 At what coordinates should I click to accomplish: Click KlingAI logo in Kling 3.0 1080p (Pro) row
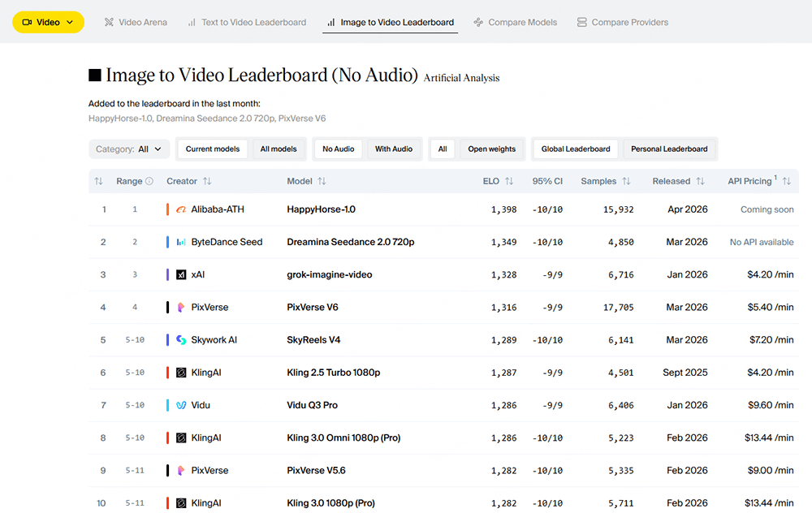click(x=181, y=503)
